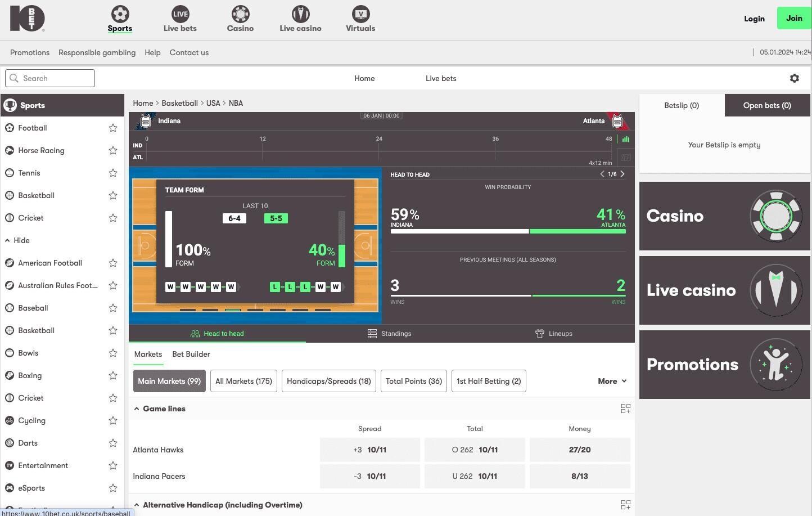Open the Bet Builder tab
This screenshot has width=812, height=516.
tap(191, 354)
